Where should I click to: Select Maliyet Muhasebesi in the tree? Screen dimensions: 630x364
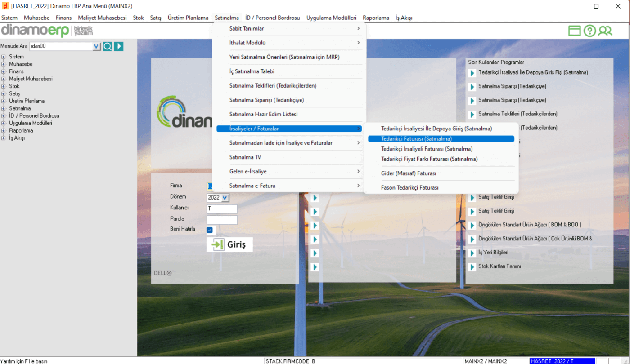coord(31,79)
